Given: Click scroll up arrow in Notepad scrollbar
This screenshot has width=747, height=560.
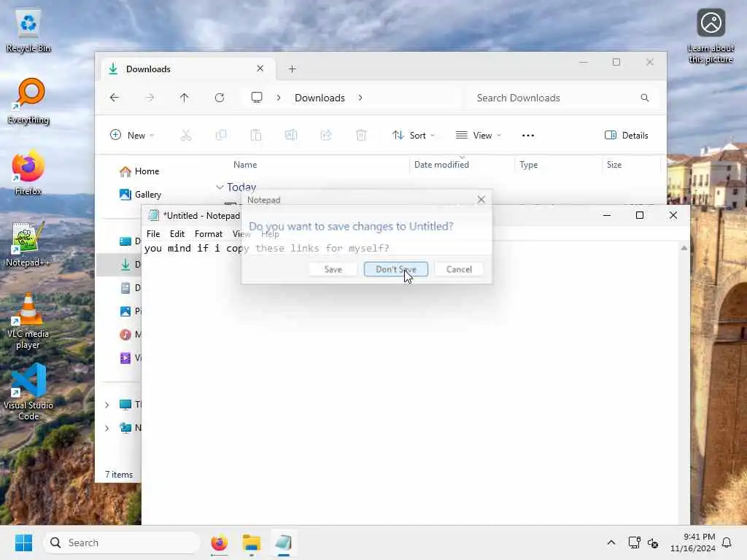Looking at the screenshot, I should [684, 248].
